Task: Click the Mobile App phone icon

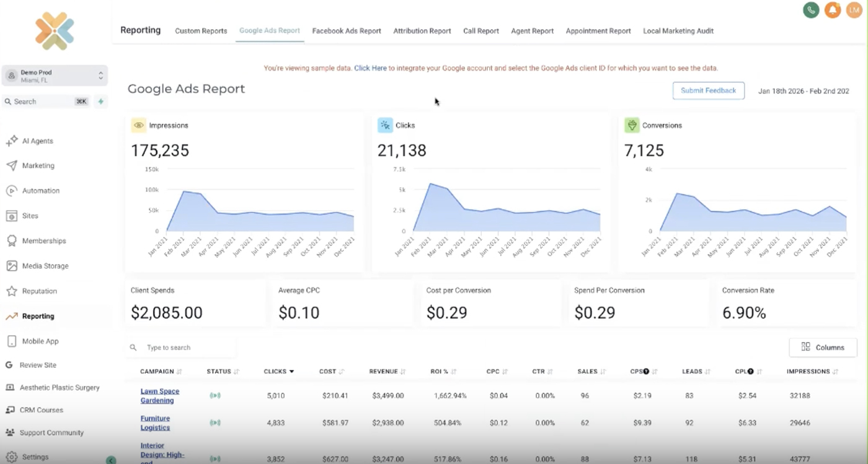Action: coord(11,341)
